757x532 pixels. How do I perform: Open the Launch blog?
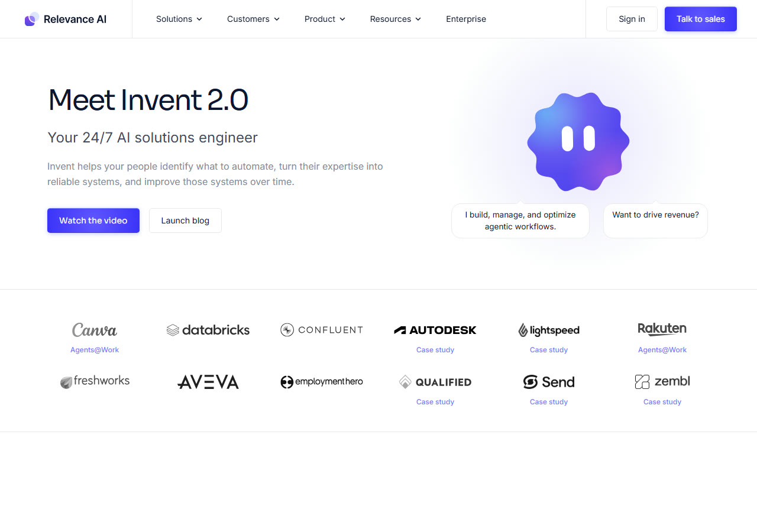point(185,220)
